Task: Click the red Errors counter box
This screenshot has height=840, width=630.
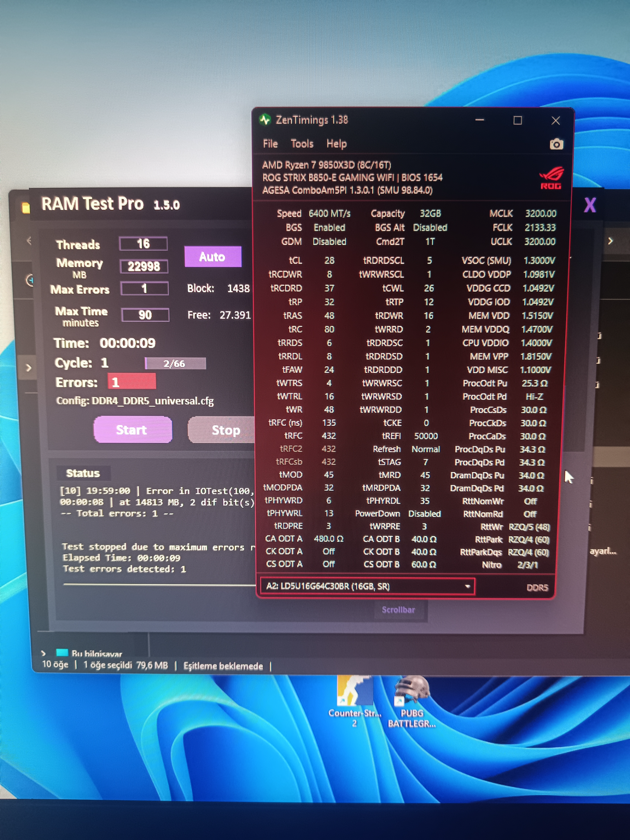Action: (132, 382)
